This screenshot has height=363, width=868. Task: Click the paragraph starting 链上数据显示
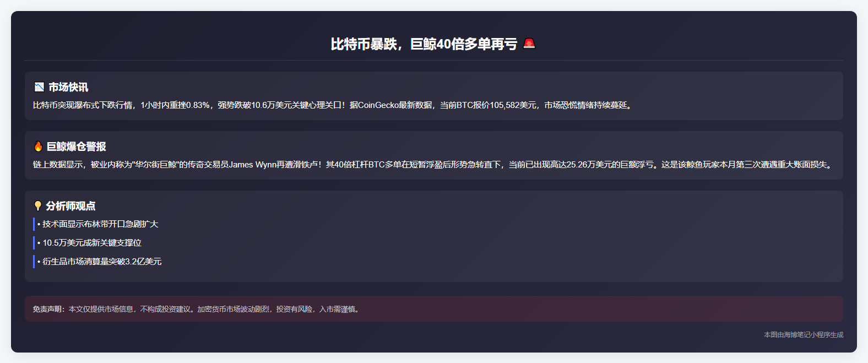[x=433, y=165]
